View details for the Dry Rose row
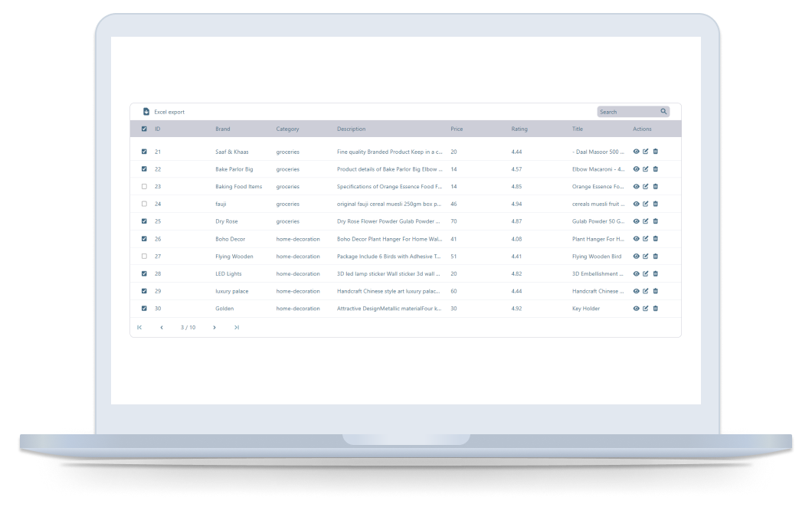This screenshot has height=507, width=812. (637, 221)
